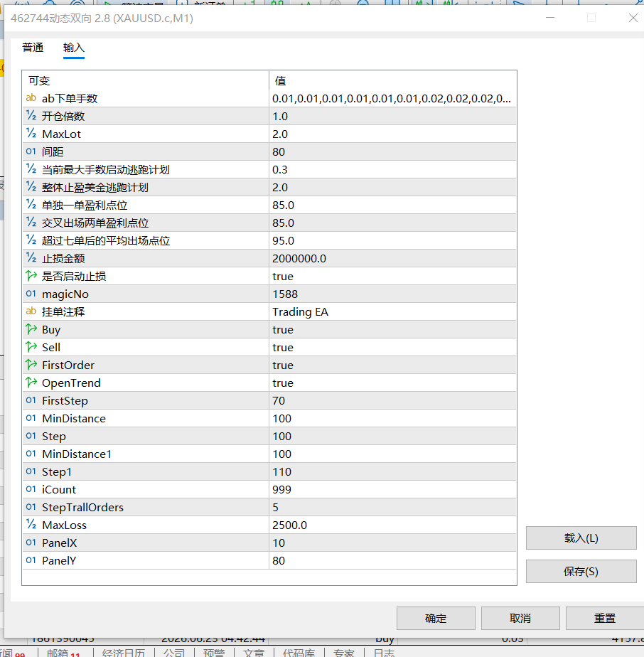Click the double-type icon beside MaxLoss

pos(31,525)
